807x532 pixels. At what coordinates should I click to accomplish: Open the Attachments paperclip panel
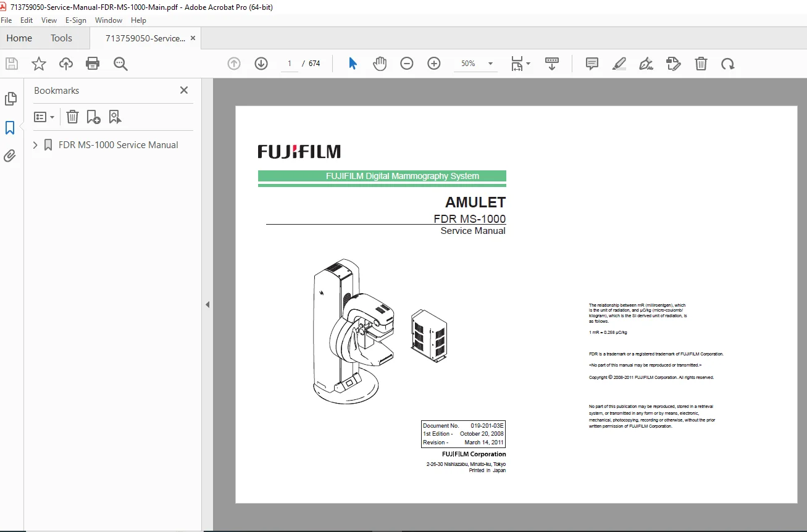click(10, 156)
